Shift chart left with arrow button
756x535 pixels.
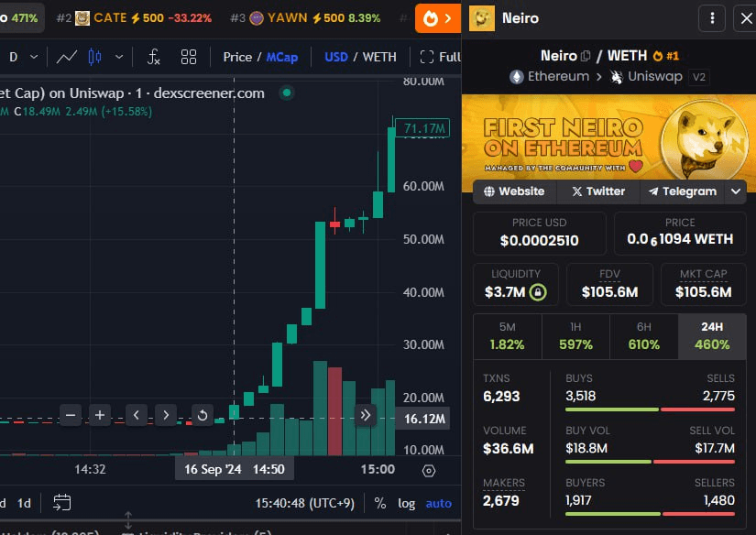tap(137, 415)
